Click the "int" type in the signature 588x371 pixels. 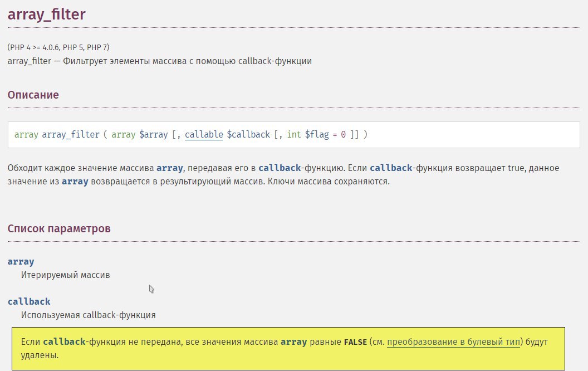click(294, 134)
